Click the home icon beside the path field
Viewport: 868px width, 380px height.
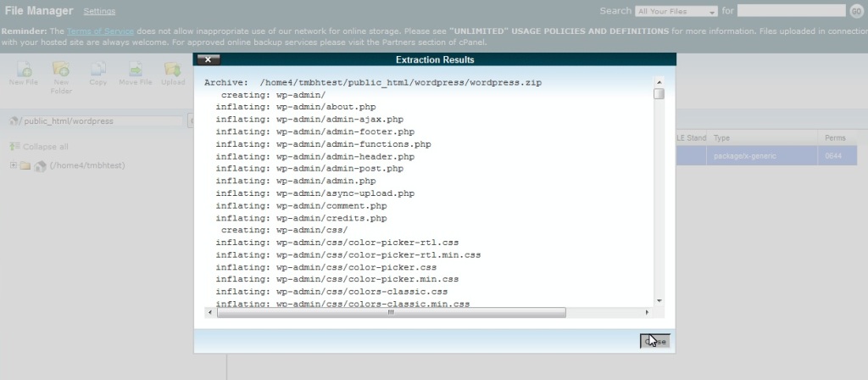[x=14, y=121]
